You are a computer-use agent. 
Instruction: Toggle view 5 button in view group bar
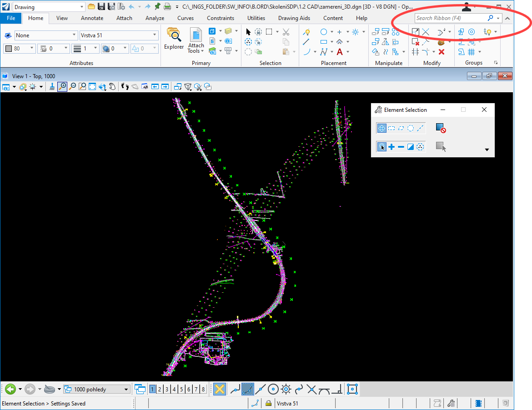[181, 389]
